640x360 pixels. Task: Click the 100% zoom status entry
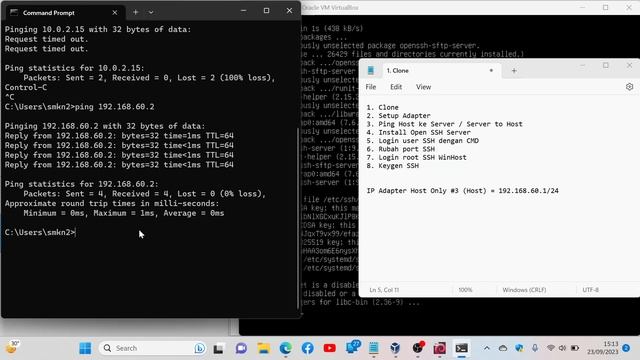point(465,290)
